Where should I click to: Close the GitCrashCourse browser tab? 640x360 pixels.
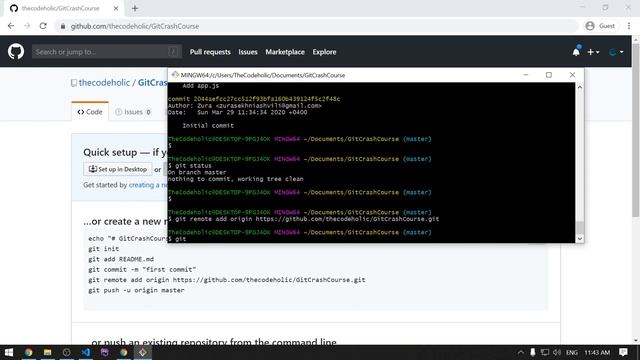tap(116, 8)
